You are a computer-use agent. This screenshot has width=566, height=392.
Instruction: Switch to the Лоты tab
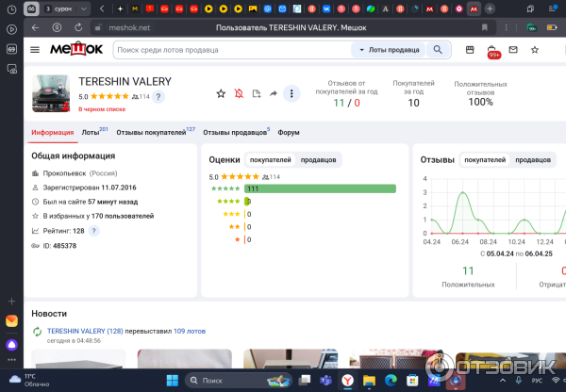[92, 133]
